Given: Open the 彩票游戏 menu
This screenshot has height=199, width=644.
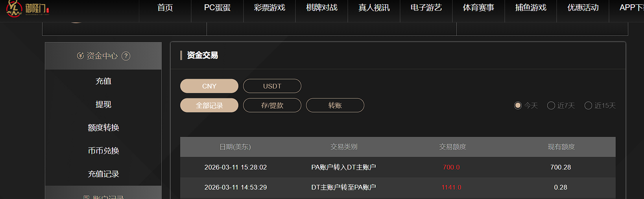Looking at the screenshot, I should [x=269, y=8].
